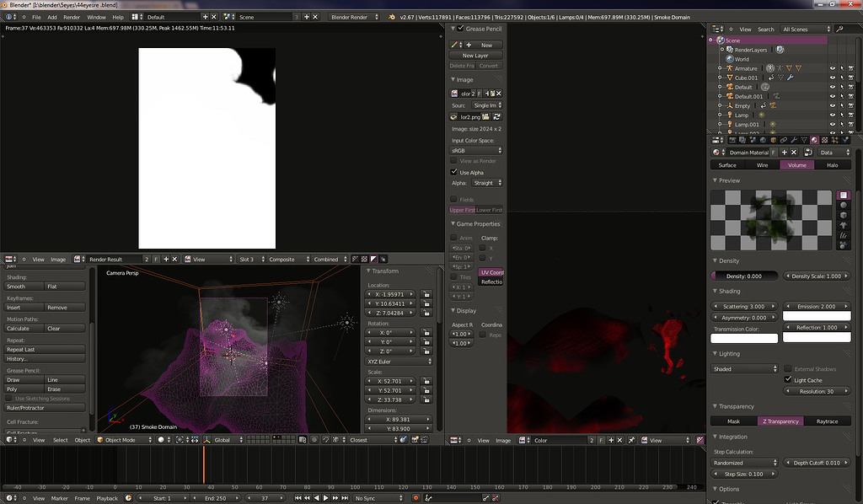Click the Scattering value slider
863x504 pixels.
point(744,307)
